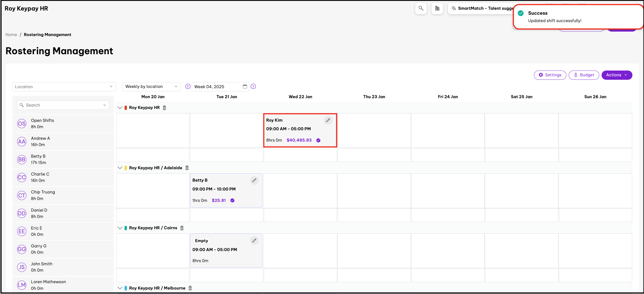Click published checkmark on Roy Kim shift
Viewport: 644px width, 294px height.
(x=318, y=140)
